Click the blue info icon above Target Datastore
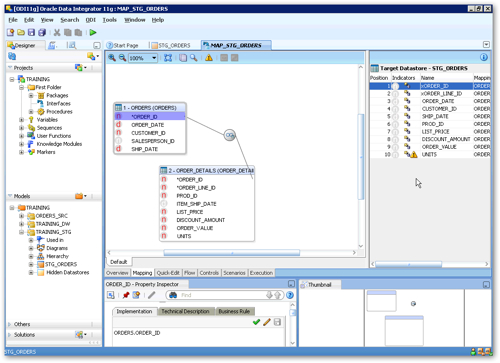 pos(484,57)
